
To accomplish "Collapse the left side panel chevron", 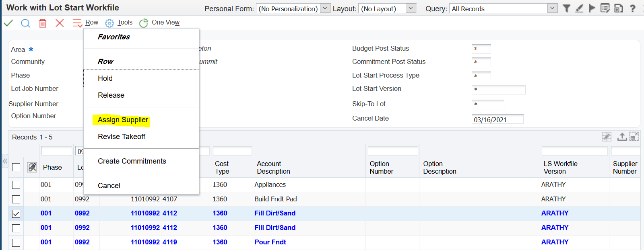I will (x=5, y=162).
